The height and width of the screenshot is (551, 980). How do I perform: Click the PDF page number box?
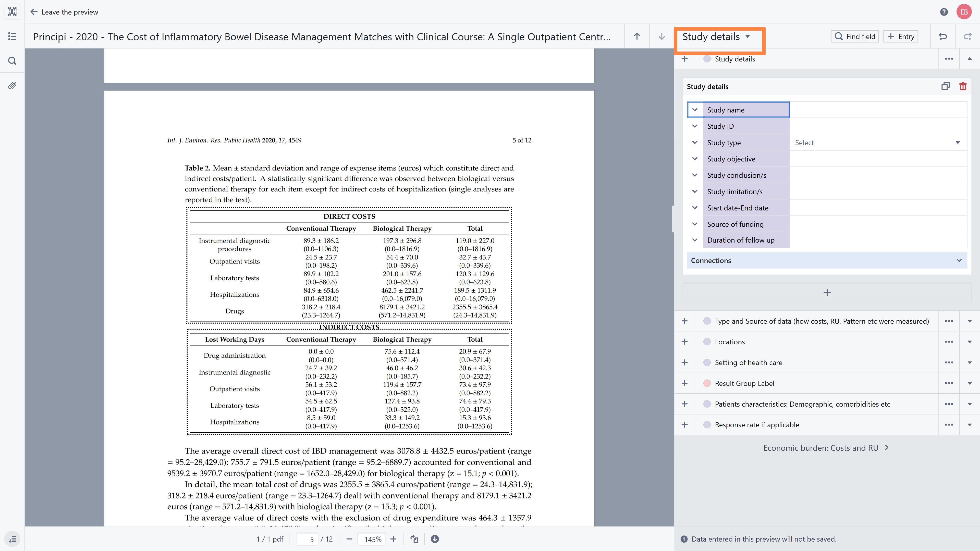[307, 539]
